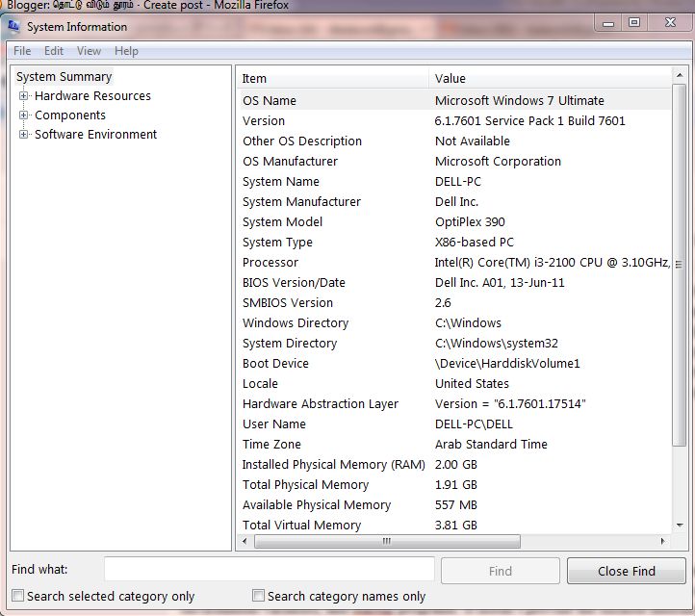Viewport: 695px width, 616px height.
Task: Select the System Manufacturer row
Action: (454, 201)
